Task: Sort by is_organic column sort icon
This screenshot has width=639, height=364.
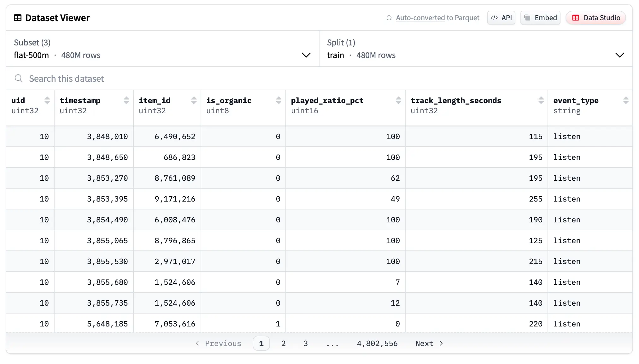Action: point(278,100)
